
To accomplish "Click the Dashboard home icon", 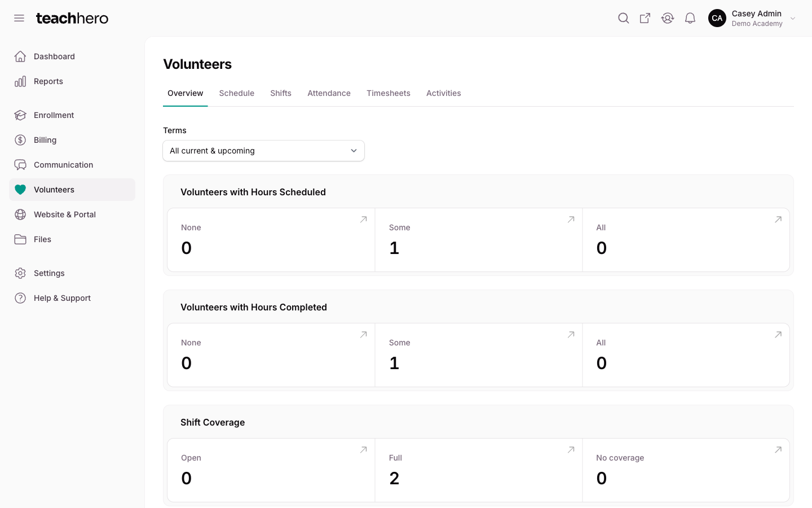I will [20, 56].
